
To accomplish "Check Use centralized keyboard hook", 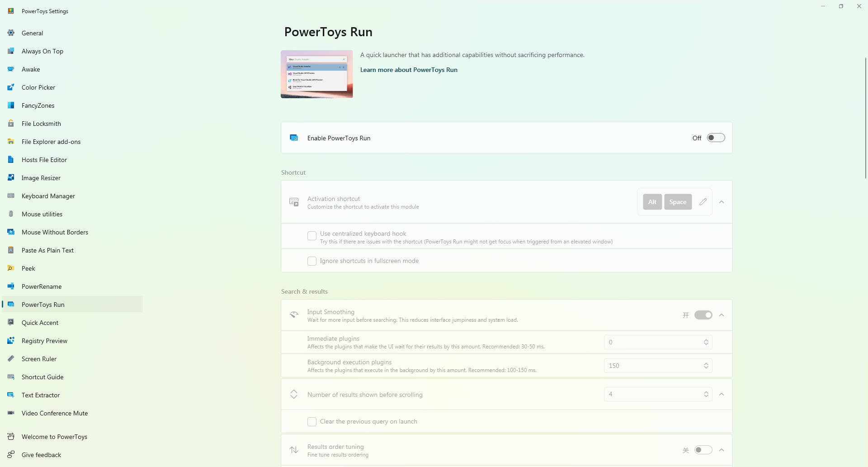I will (x=312, y=236).
